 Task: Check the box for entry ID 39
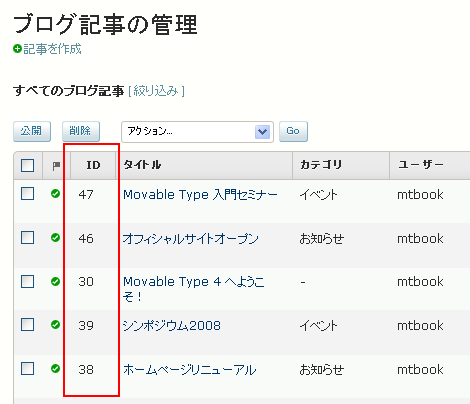pos(27,324)
